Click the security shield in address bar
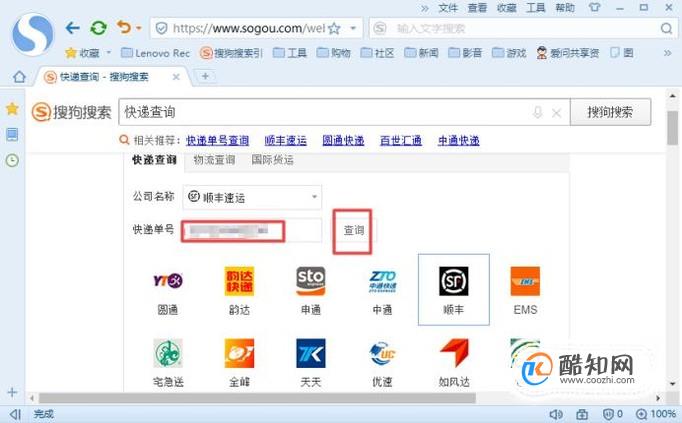 point(161,29)
